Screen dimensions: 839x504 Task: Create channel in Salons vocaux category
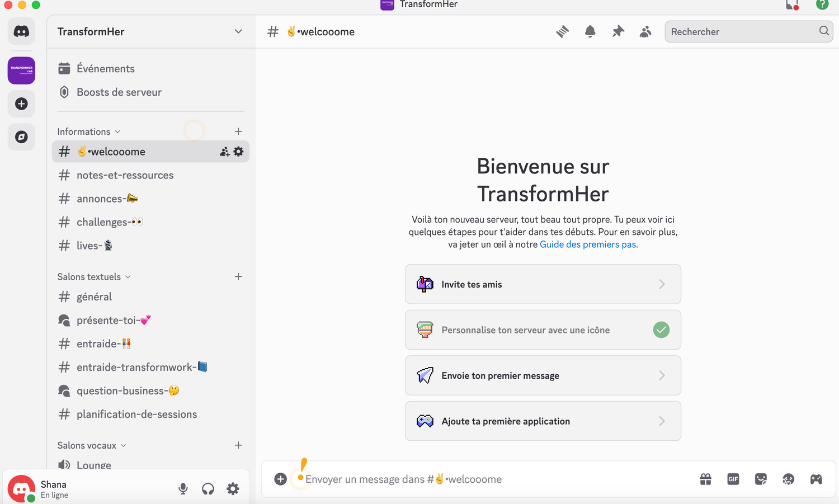(238, 445)
